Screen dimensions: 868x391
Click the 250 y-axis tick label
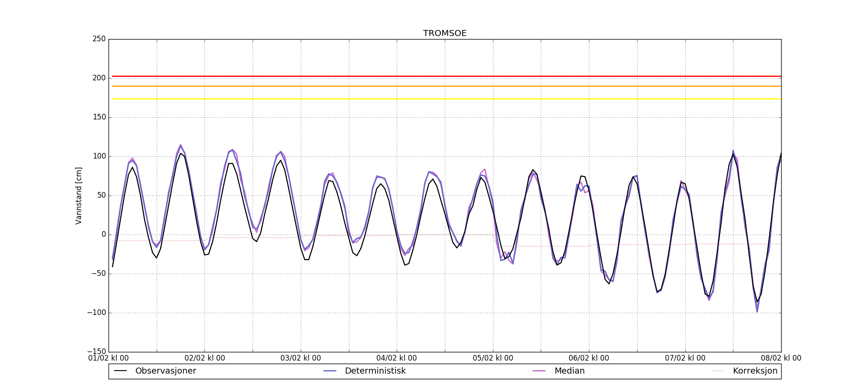pyautogui.click(x=99, y=39)
